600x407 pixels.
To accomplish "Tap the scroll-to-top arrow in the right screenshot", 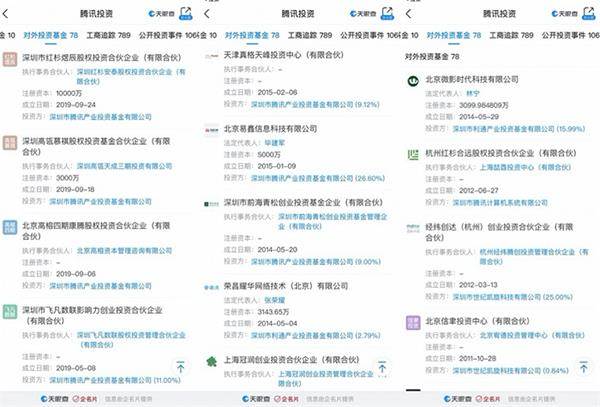I will point(584,367).
